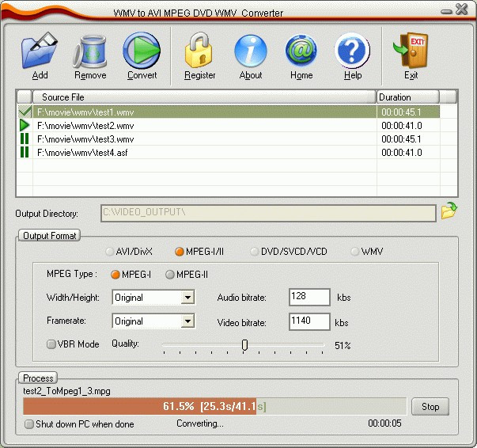The image size is (477, 448).
Task: Open the Width/Height dropdown
Action: point(187,298)
